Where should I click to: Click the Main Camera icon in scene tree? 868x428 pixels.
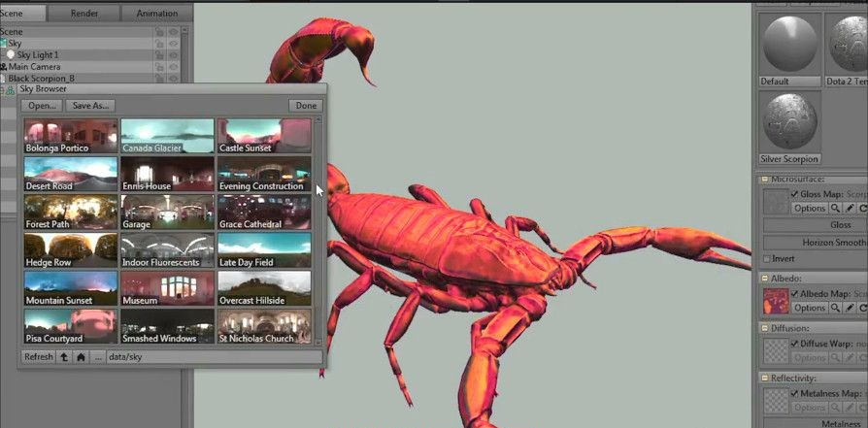point(4,67)
